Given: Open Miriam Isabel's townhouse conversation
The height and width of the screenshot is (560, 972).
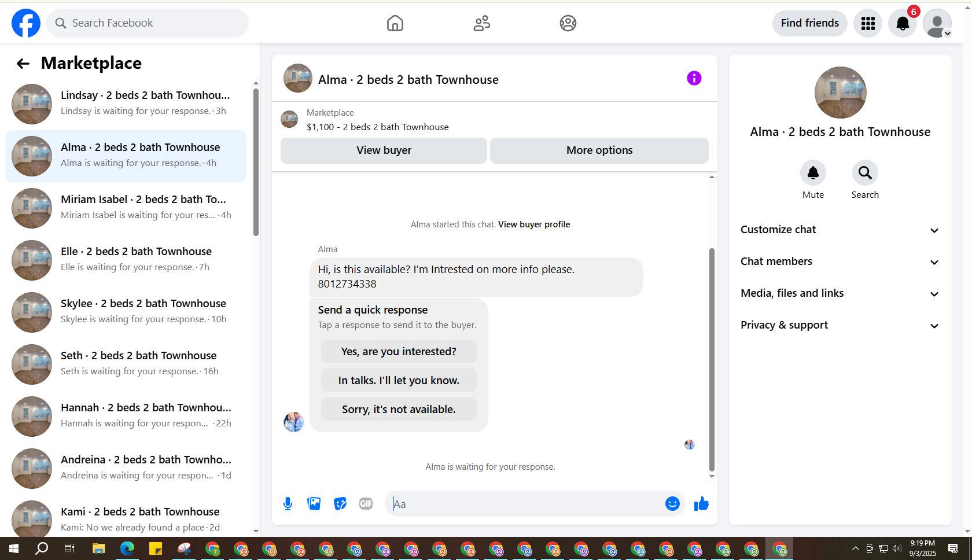Looking at the screenshot, I should 126,208.
